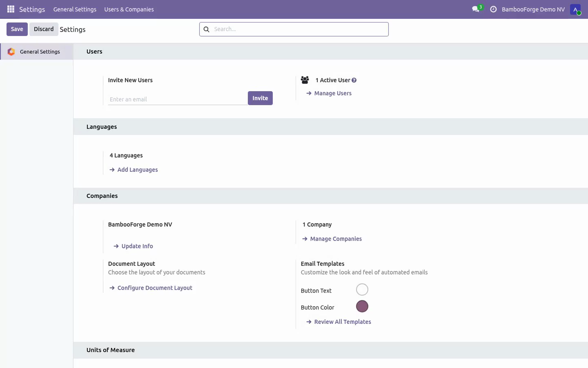Open Configure Document Layout link
The height and width of the screenshot is (368, 588).
click(151, 288)
